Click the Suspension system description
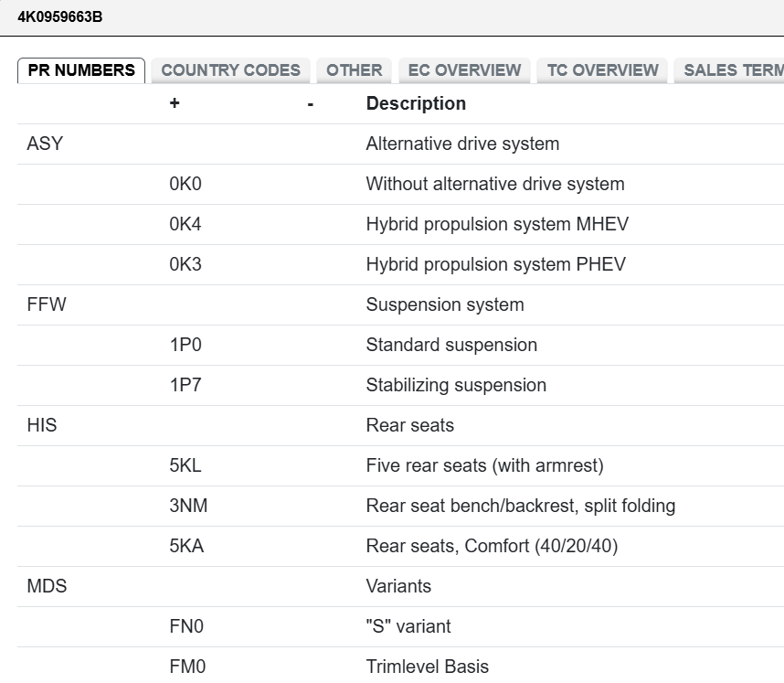 click(x=445, y=304)
